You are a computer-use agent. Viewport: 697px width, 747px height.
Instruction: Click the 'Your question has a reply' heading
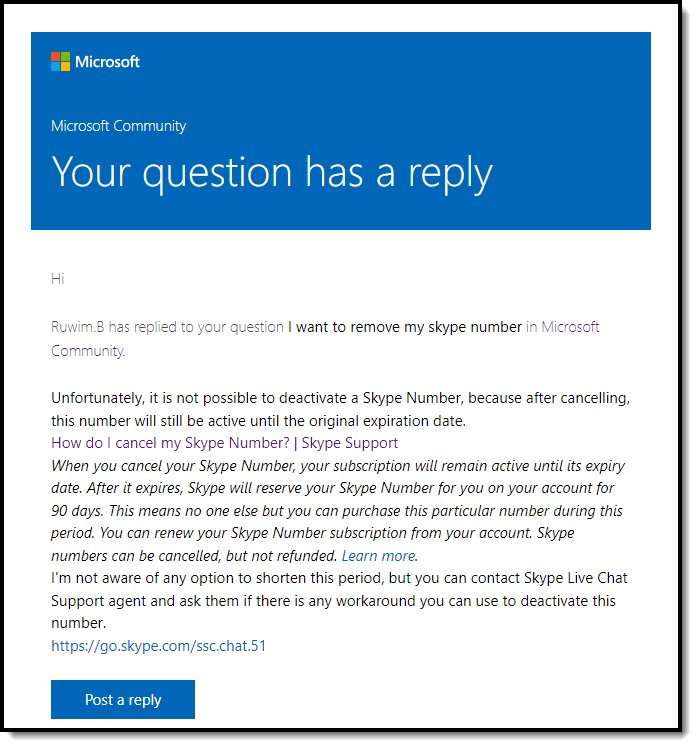click(x=272, y=172)
